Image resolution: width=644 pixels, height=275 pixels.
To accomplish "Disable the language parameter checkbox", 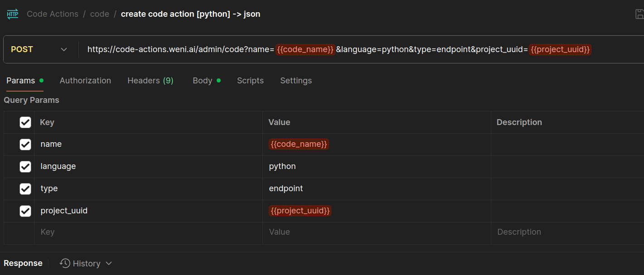I will [25, 166].
